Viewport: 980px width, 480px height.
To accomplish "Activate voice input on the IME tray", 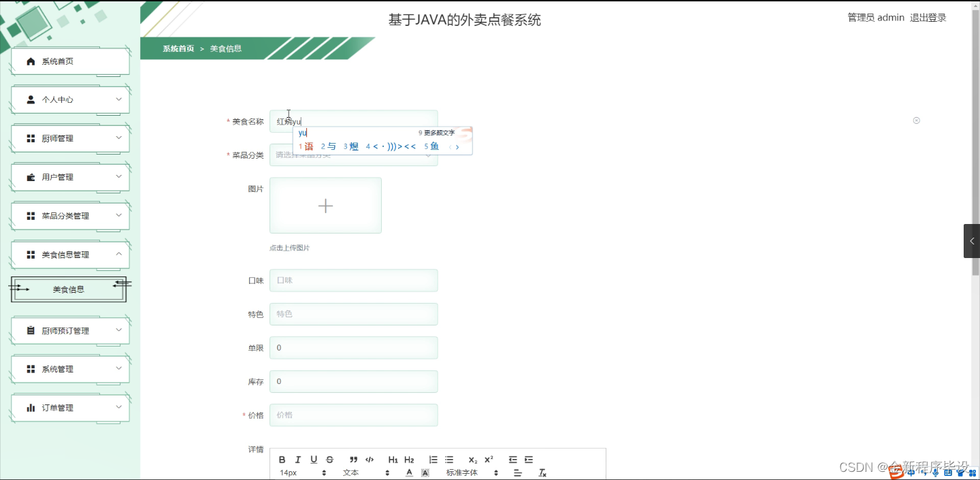I will (x=935, y=473).
